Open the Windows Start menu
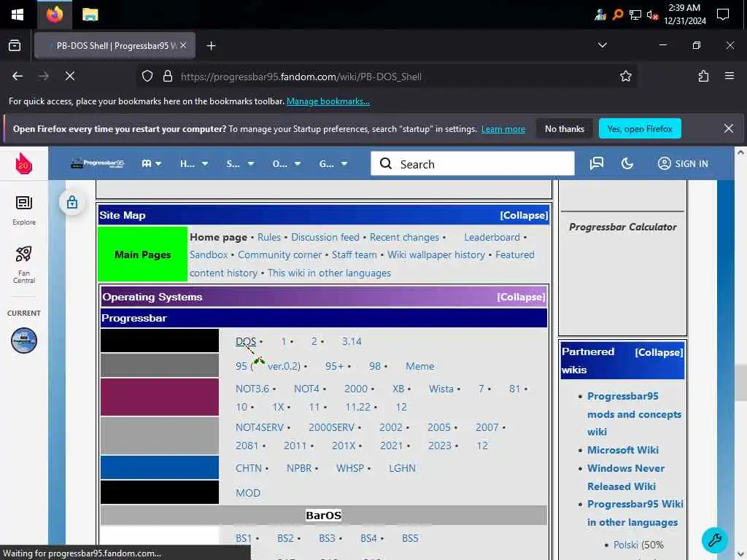The image size is (747, 560). (18, 15)
